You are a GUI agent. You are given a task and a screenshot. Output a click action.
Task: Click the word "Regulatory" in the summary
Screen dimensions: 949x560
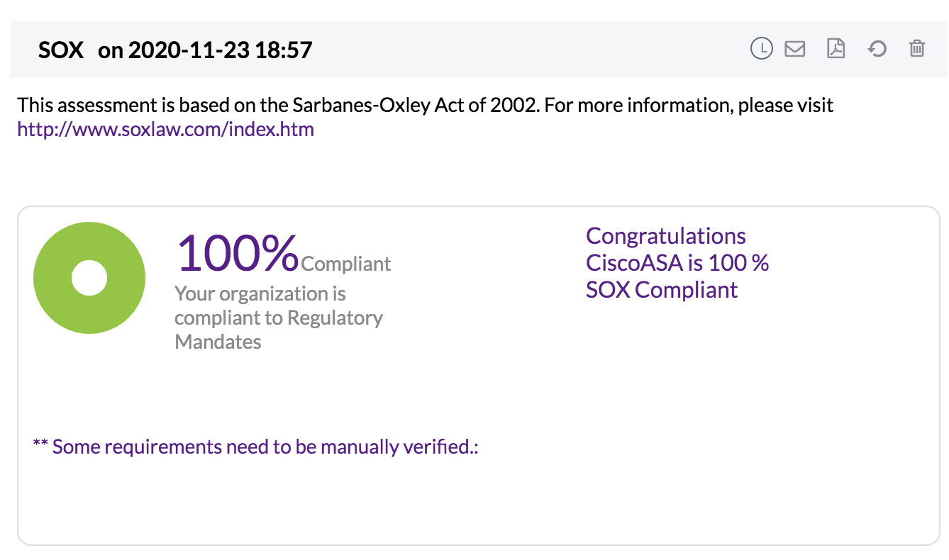tap(335, 318)
